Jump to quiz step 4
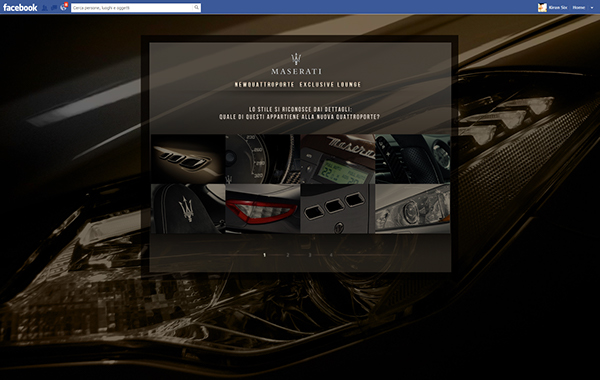The image size is (600, 380). click(x=331, y=255)
